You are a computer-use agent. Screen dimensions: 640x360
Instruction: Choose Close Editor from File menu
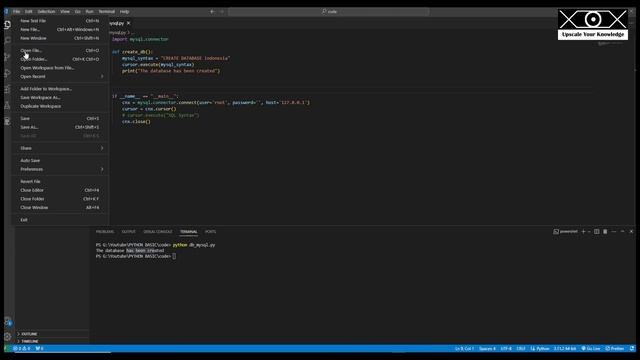[x=61, y=190]
